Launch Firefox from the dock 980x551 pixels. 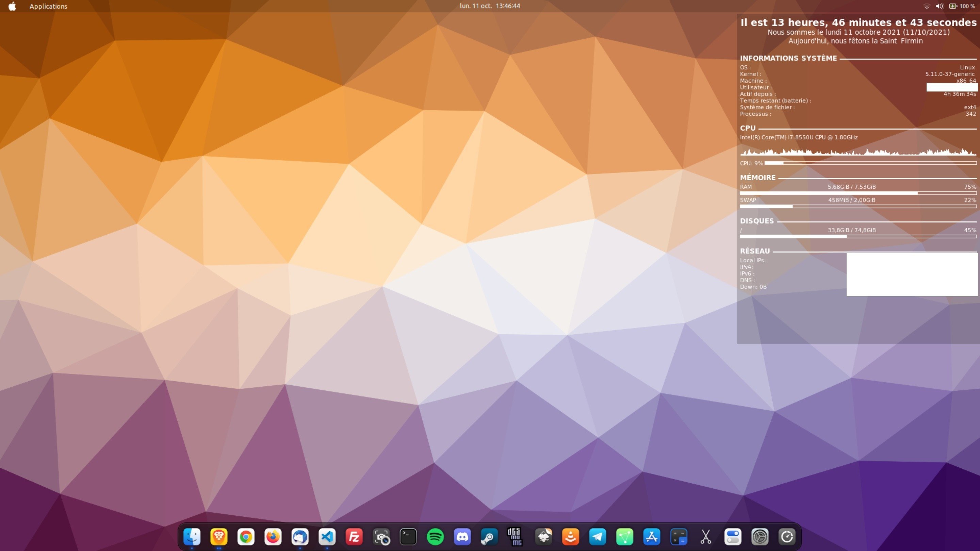click(273, 537)
